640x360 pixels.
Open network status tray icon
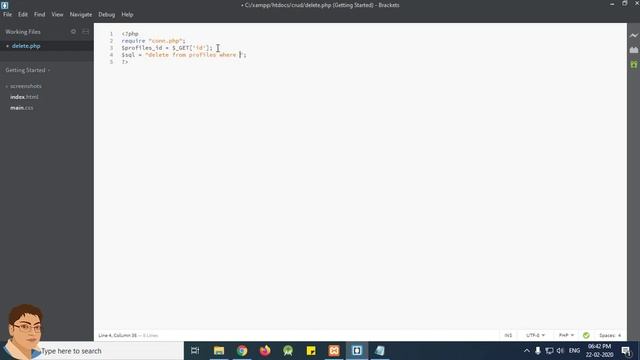coord(549,351)
